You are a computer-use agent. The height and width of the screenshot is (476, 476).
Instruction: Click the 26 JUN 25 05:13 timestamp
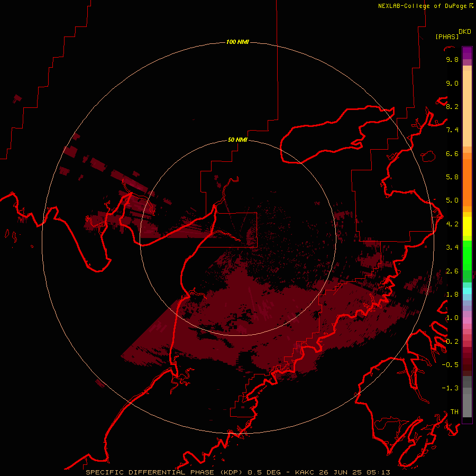354,472
